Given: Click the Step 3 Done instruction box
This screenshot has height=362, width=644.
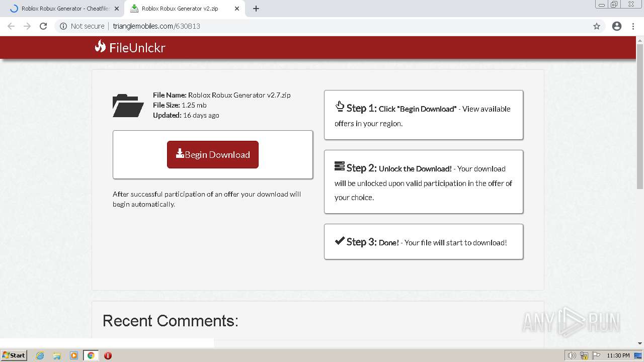Looking at the screenshot, I should pyautogui.click(x=424, y=242).
